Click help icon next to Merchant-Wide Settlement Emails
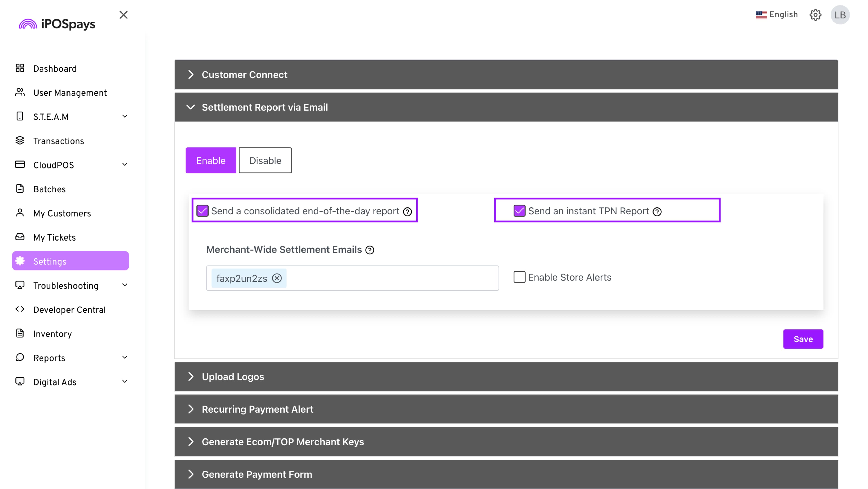Screen dimensions: 868x489 point(370,250)
